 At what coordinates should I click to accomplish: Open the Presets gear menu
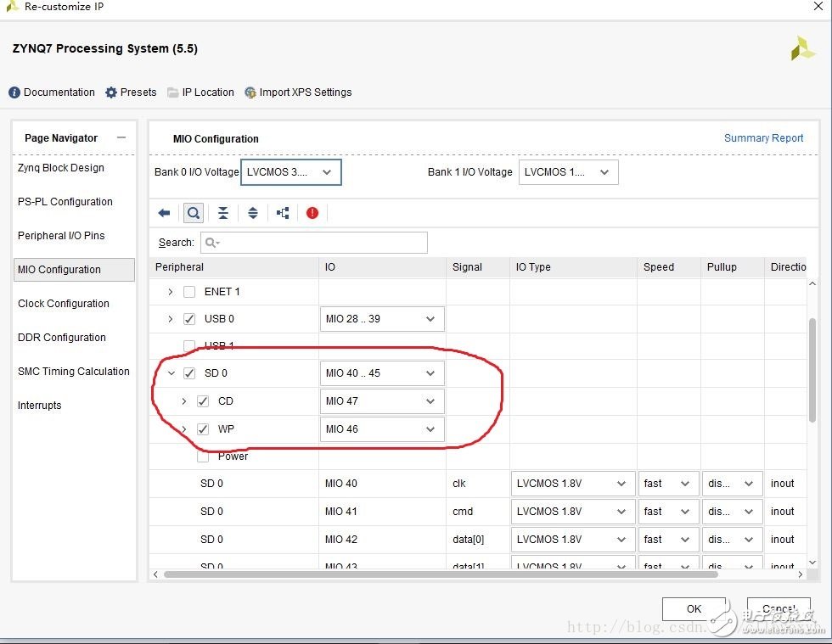pyautogui.click(x=131, y=92)
